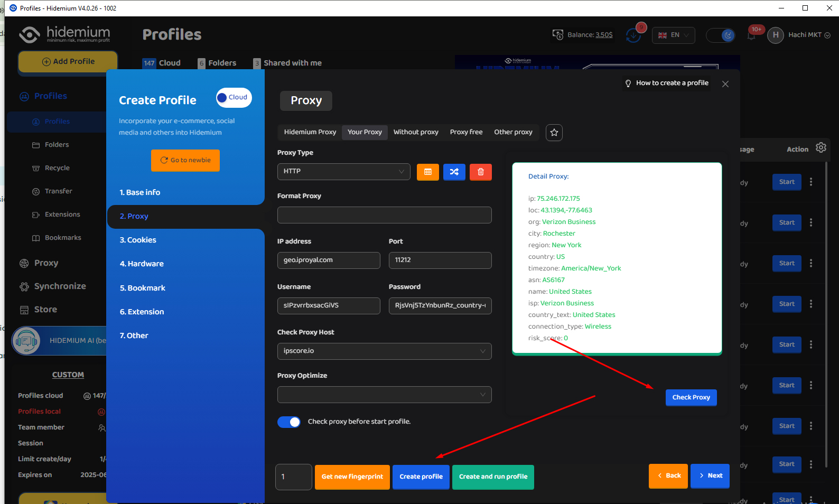Expand the Check Proxy Host ipscore.io dropdown

385,351
